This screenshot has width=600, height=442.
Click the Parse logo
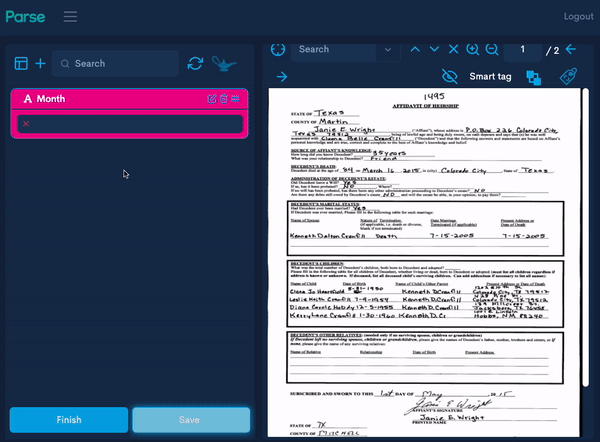click(x=25, y=16)
